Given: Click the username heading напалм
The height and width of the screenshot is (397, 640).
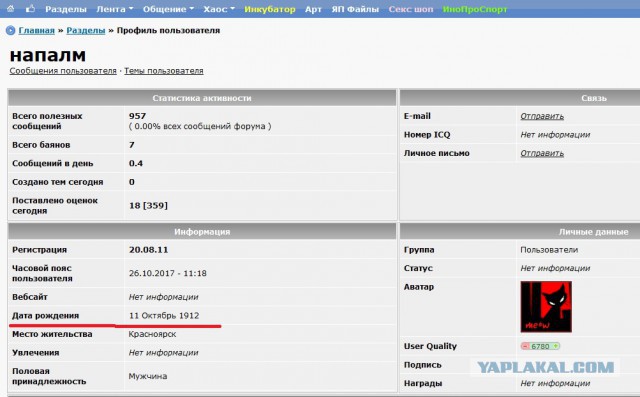Looking at the screenshot, I should (48, 55).
